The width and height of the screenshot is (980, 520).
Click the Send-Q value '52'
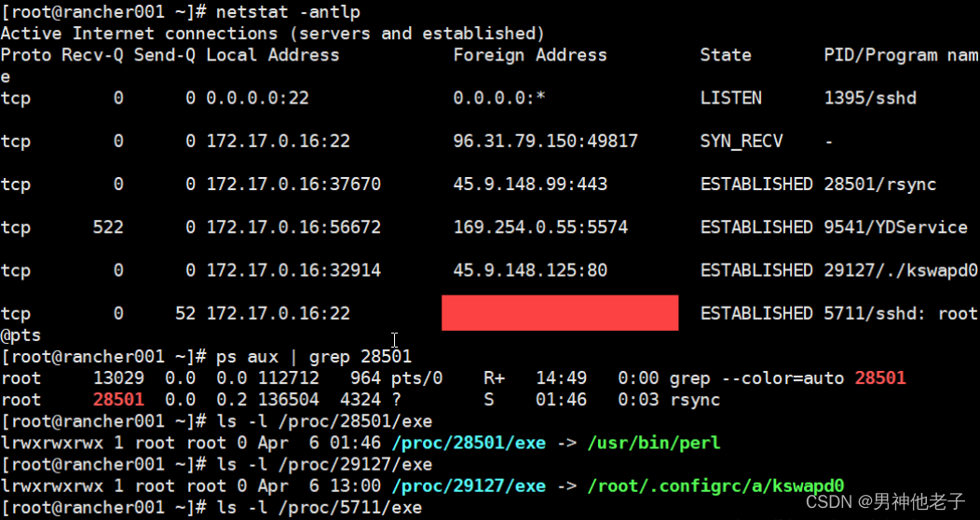click(185, 314)
